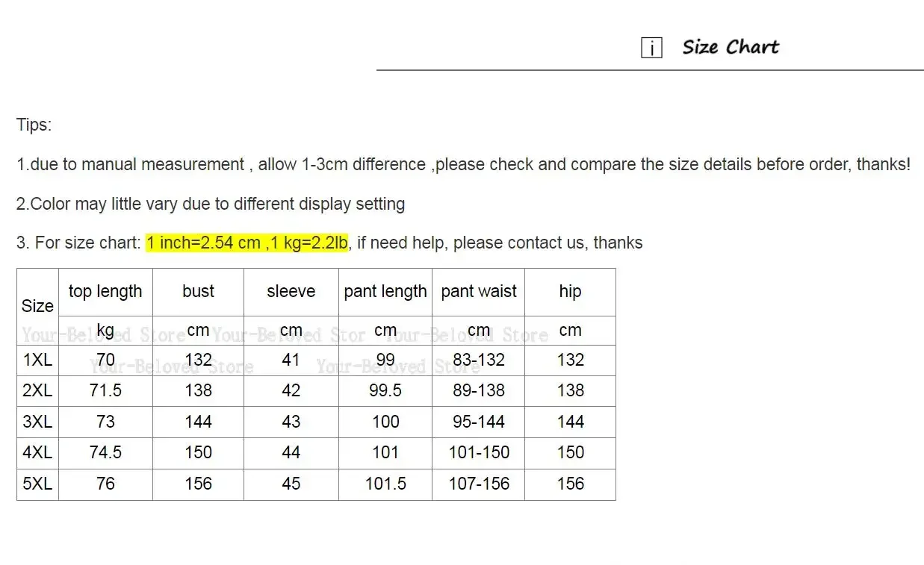924x565 pixels.
Task: Select the 5XL size row label
Action: (37, 484)
